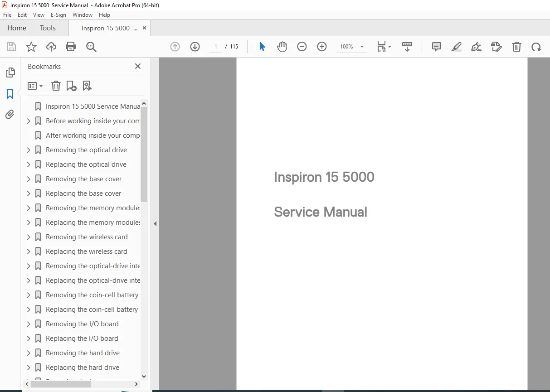Expand Before working inside your computer bookmark
The height and width of the screenshot is (392, 550).
click(29, 121)
